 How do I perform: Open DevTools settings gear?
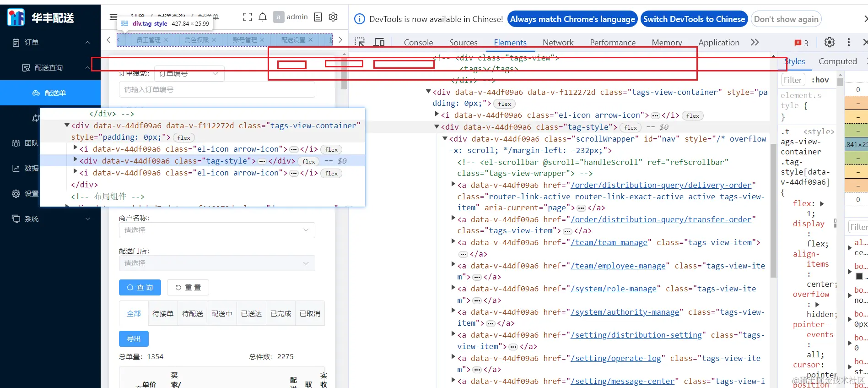(x=830, y=42)
